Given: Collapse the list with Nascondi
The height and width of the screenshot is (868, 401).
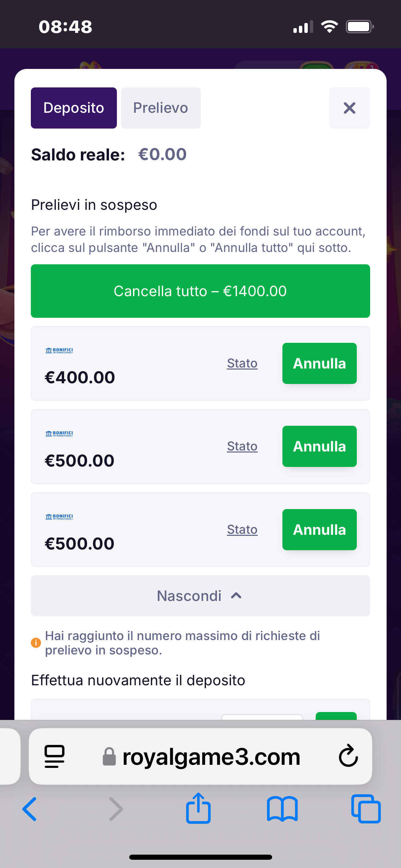Looking at the screenshot, I should coord(200,596).
